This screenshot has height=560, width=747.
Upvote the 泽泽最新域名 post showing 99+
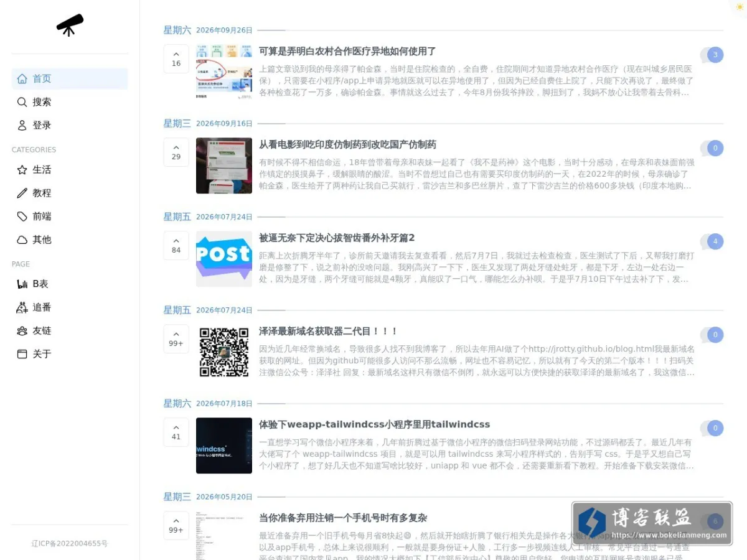(x=176, y=338)
